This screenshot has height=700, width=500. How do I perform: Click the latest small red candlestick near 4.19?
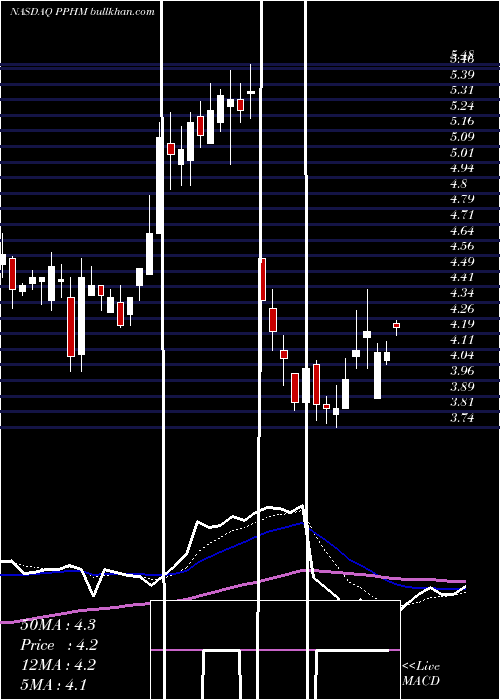click(396, 325)
